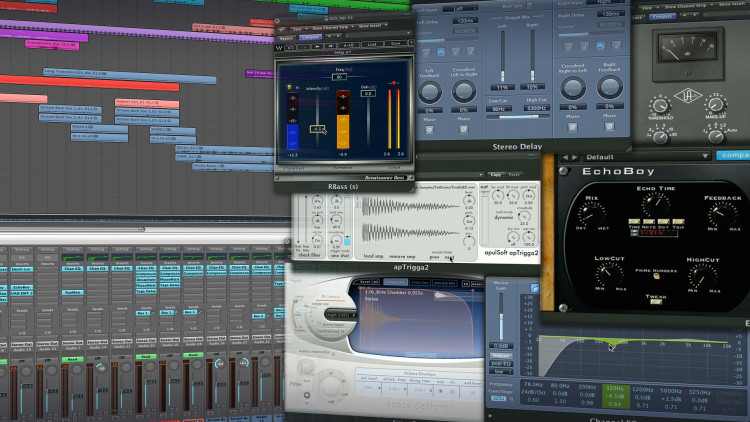This screenshot has width=750, height=422.
Task: Click Crossfeed Right to Left knob
Action: pos(573,88)
